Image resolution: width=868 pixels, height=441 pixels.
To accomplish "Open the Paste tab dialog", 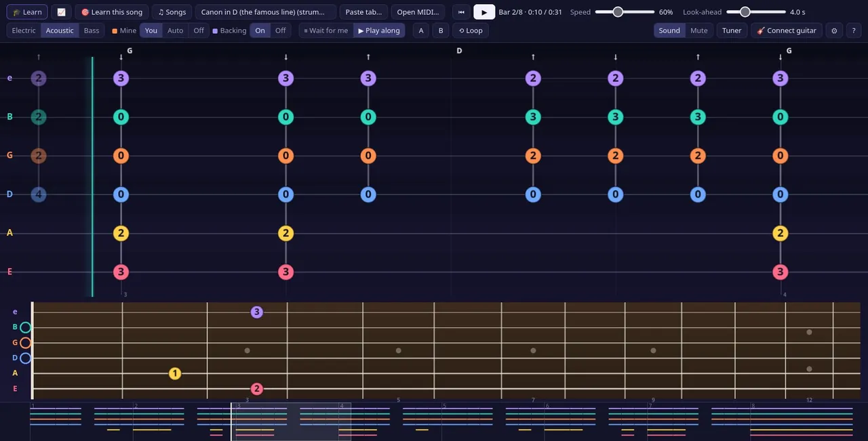I will point(363,12).
